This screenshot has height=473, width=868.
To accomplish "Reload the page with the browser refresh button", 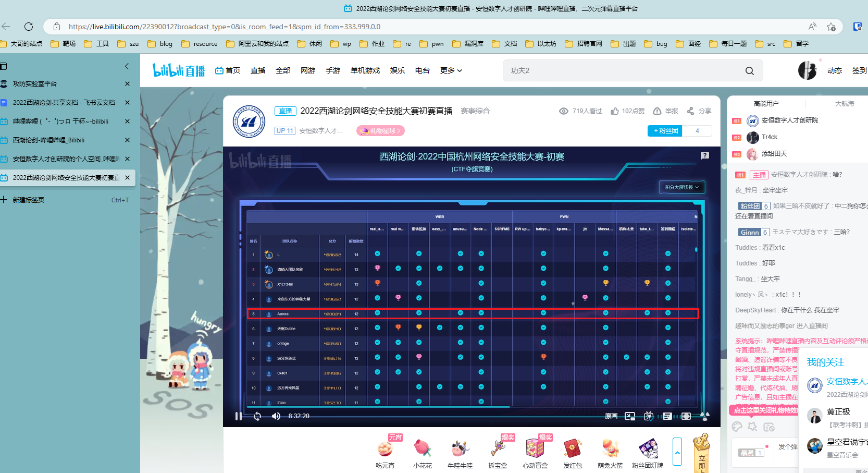I will 29,27.
